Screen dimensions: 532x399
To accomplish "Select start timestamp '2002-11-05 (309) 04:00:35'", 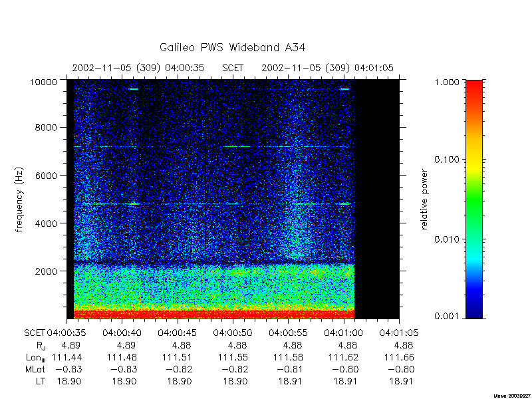I will [x=138, y=68].
